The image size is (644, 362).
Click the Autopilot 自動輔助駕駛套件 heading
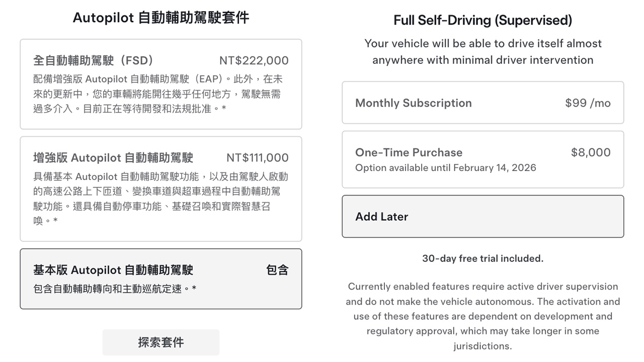pos(161,17)
